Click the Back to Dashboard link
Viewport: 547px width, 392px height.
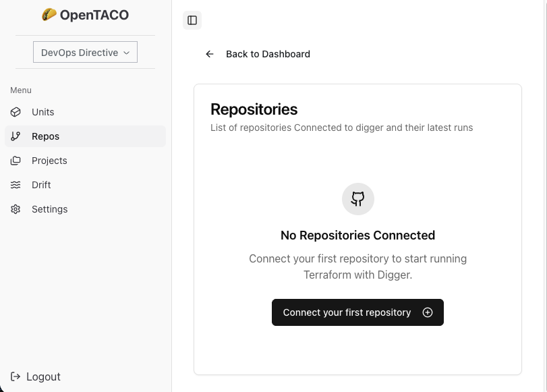(267, 54)
